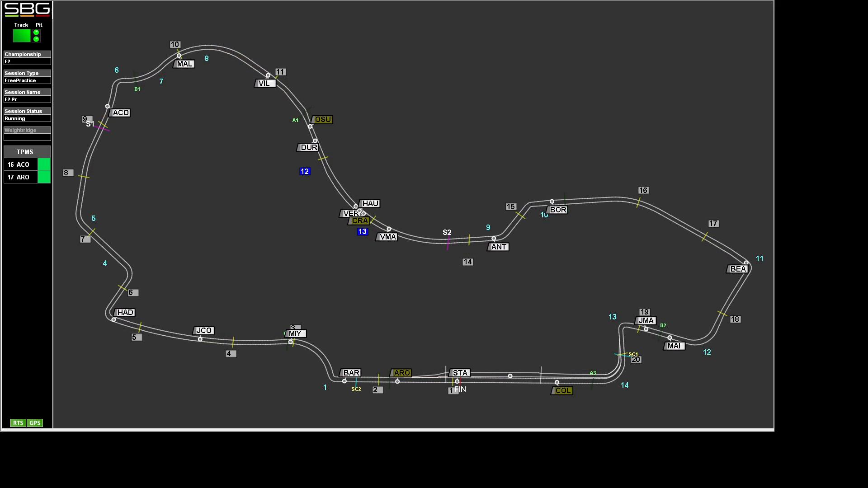Click grey marshal post 16 box
868x488 pixels.
(x=643, y=190)
